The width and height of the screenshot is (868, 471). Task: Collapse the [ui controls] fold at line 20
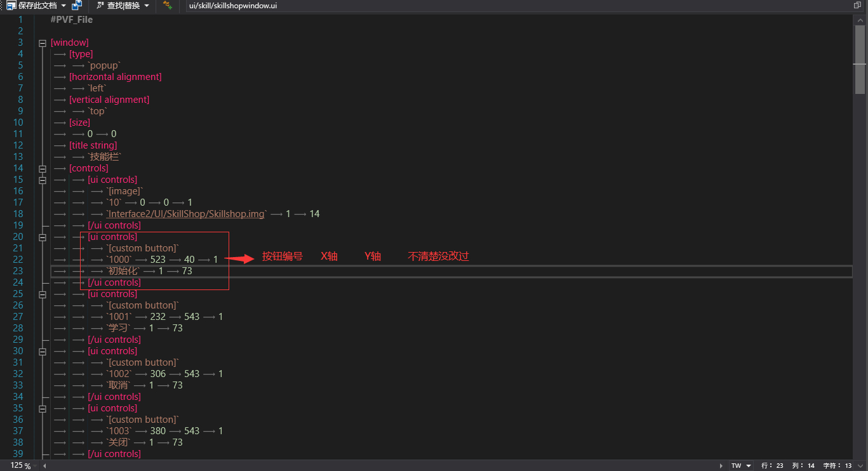[x=43, y=237]
